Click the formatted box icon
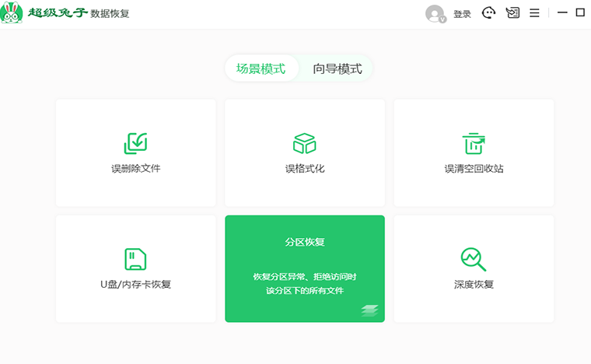Viewport: 591px width, 364px height. click(304, 143)
